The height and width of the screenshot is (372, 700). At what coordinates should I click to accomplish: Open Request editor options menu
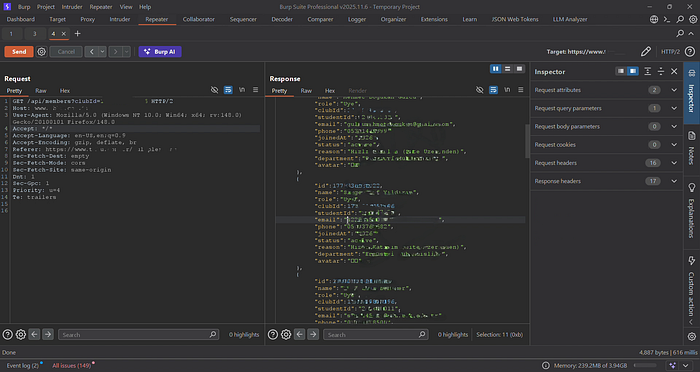click(255, 90)
